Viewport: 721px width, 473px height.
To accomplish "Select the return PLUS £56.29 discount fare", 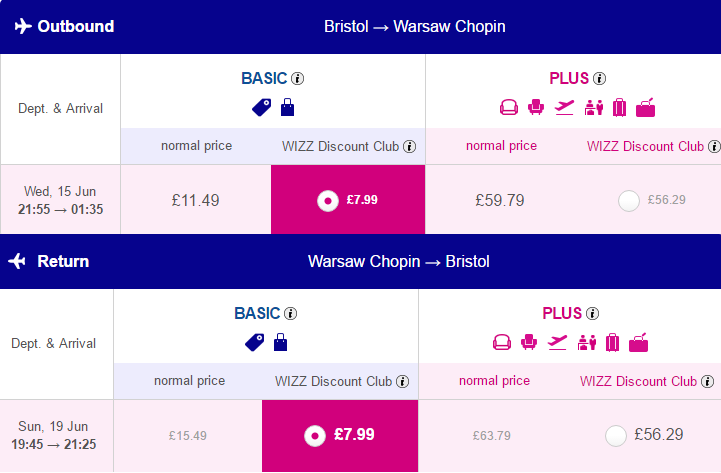I will pyautogui.click(x=616, y=436).
